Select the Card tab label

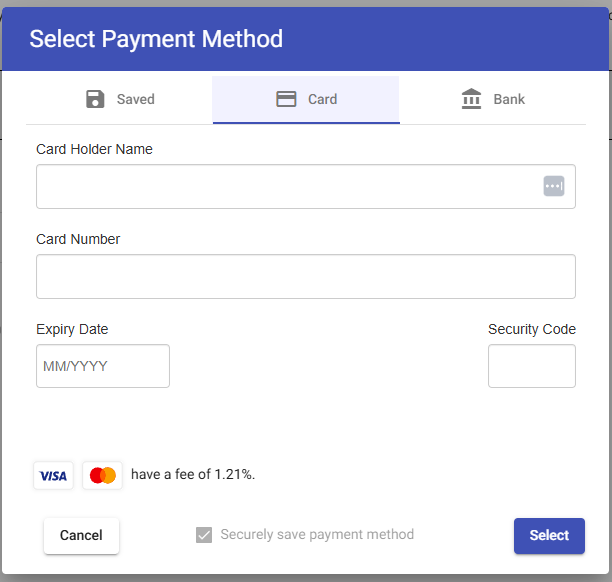[322, 99]
